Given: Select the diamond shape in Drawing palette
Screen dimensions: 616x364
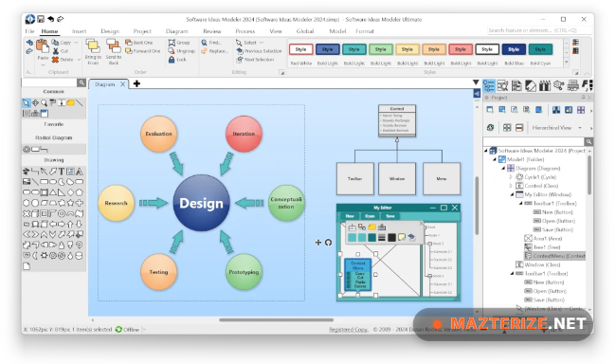Looking at the screenshot, I should pyautogui.click(x=70, y=192).
